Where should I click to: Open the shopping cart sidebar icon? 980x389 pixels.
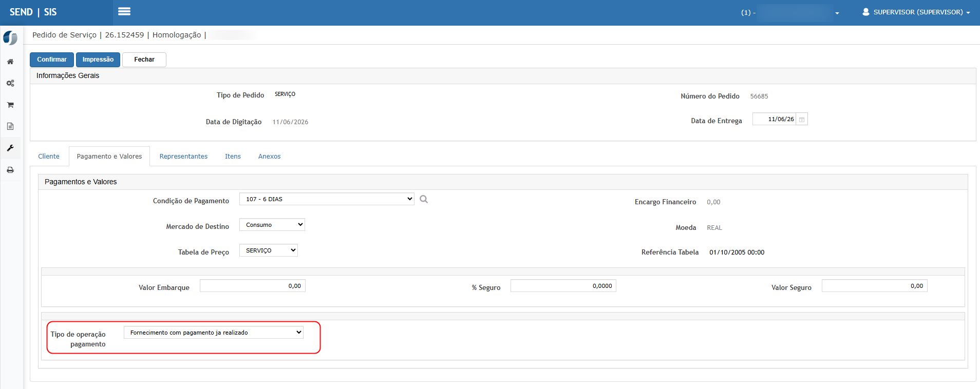click(10, 105)
